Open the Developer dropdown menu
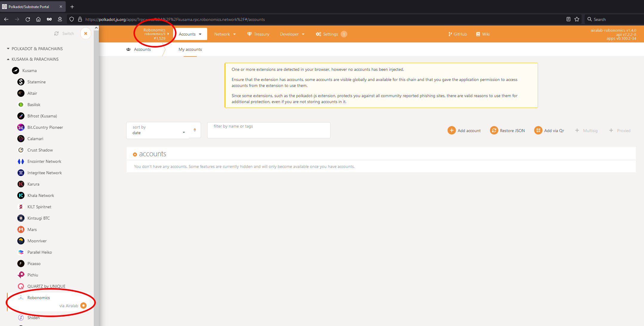The image size is (644, 326). 292,34
